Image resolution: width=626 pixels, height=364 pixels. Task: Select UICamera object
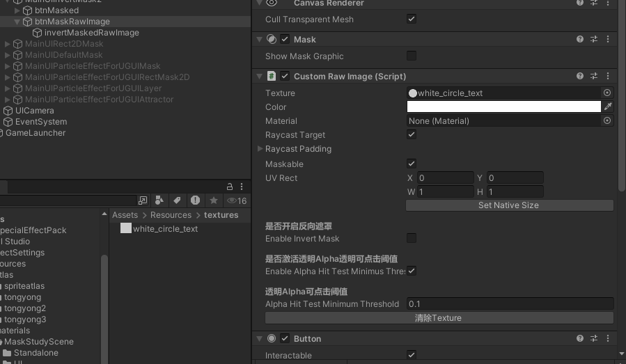click(34, 111)
